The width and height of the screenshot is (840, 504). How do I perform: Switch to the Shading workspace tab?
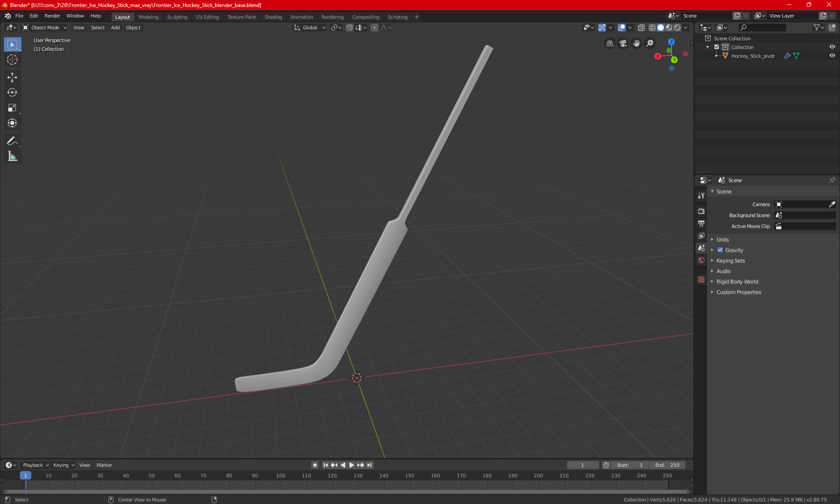(x=273, y=17)
